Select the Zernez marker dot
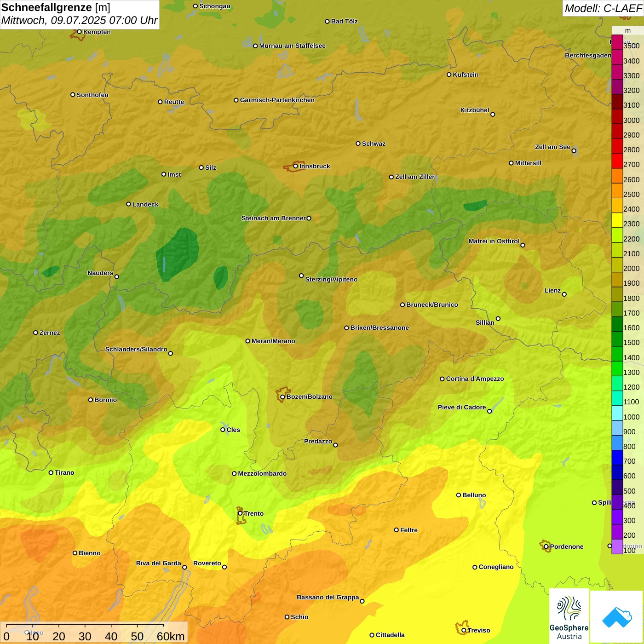Screen dimensions: 644x644 click(36, 333)
